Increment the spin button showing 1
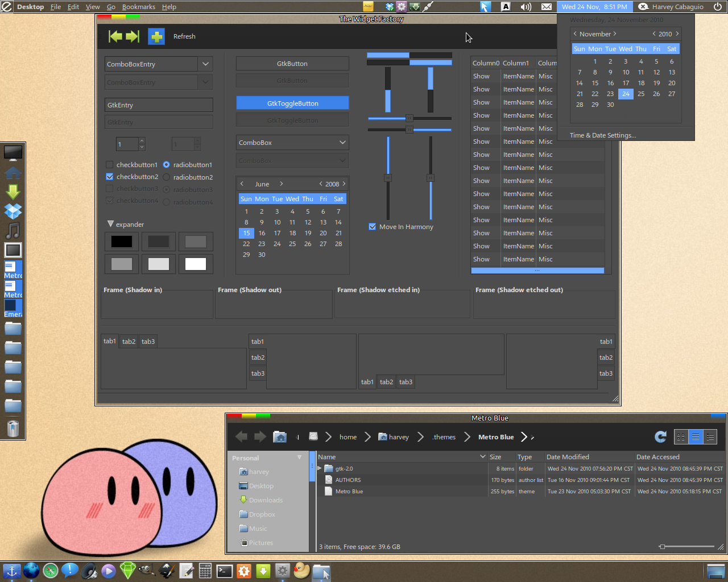 point(142,140)
